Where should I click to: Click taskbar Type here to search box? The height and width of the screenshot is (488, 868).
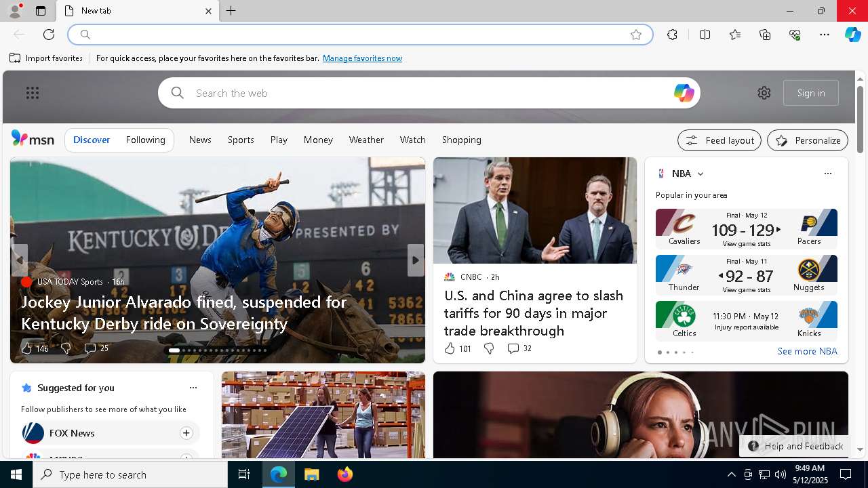click(x=130, y=474)
